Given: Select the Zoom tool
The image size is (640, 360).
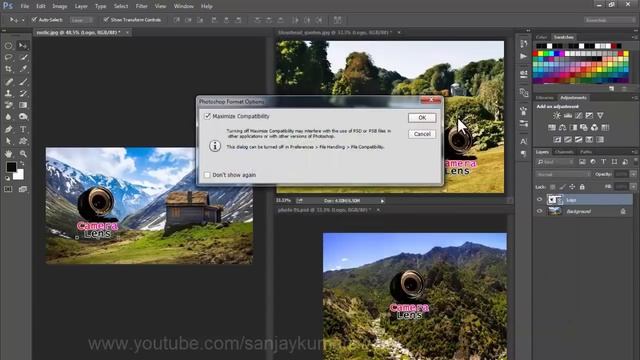Looking at the screenshot, I should pos(23,154).
